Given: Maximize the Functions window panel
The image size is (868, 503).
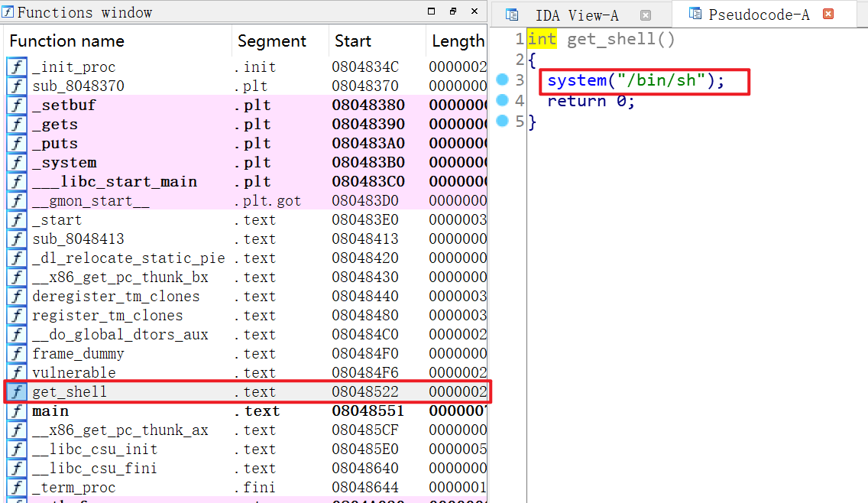Looking at the screenshot, I should pyautogui.click(x=431, y=11).
